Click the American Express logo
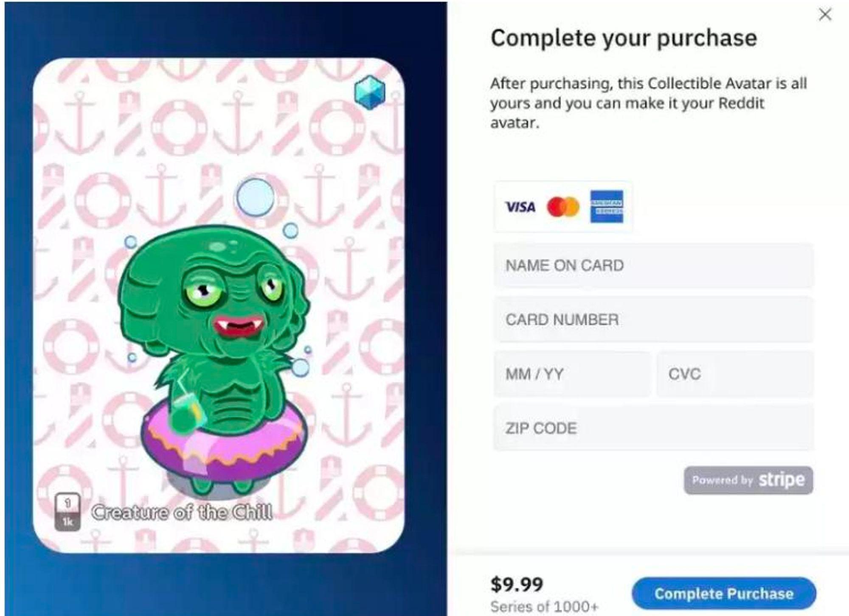The width and height of the screenshot is (849, 616). tap(607, 207)
